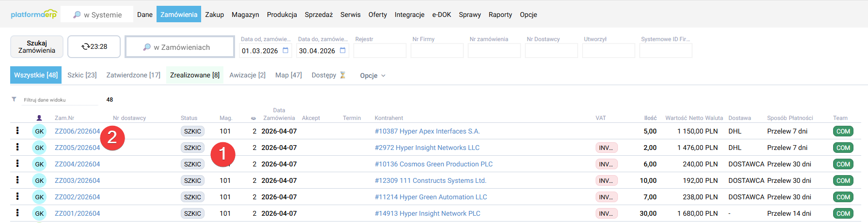Viewport: 868px width, 223px height.
Task: Open calendar picker for start date 01.03.2026
Action: [x=285, y=51]
